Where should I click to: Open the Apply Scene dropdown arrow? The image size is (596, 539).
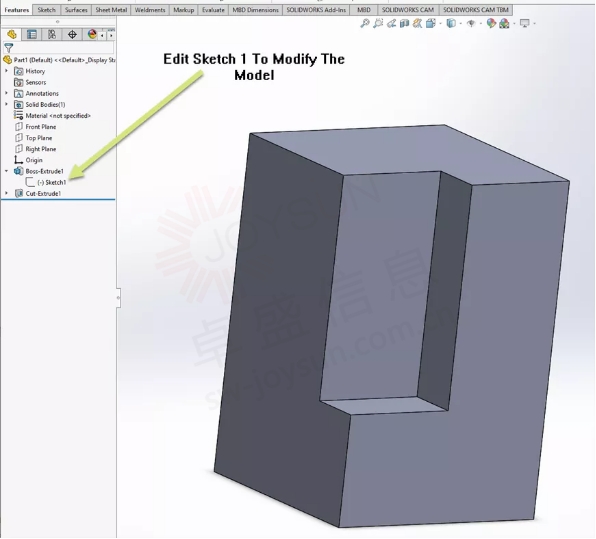(514, 24)
